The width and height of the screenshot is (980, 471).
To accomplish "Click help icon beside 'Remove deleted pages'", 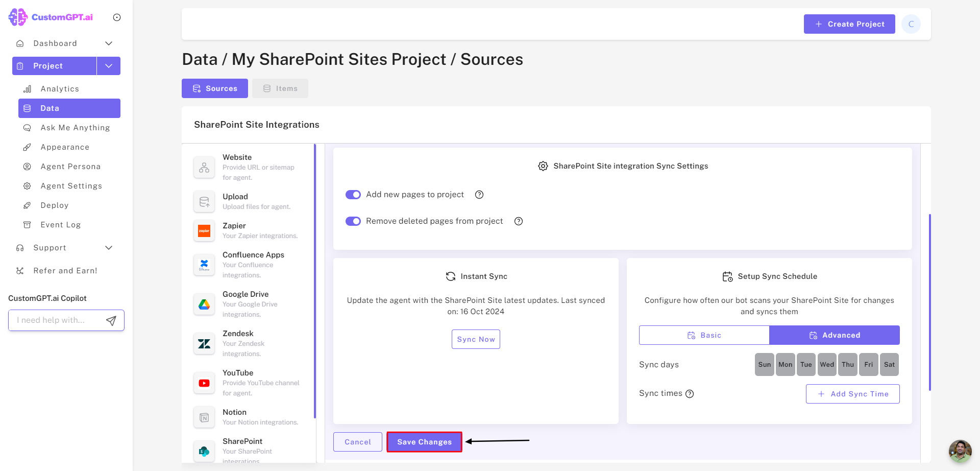I will (519, 221).
